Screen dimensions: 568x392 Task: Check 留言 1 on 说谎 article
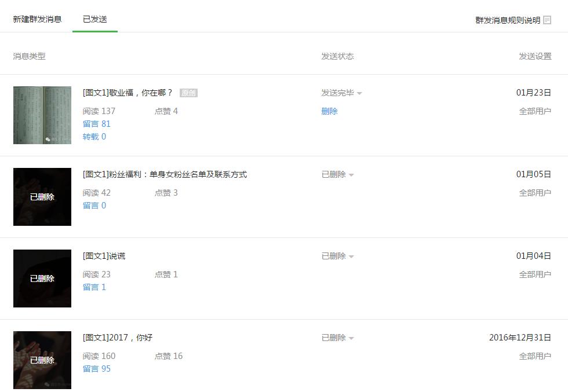94,287
